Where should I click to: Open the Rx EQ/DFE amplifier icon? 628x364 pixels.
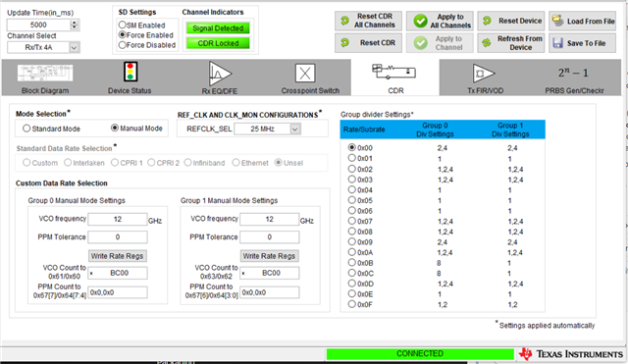point(220,74)
